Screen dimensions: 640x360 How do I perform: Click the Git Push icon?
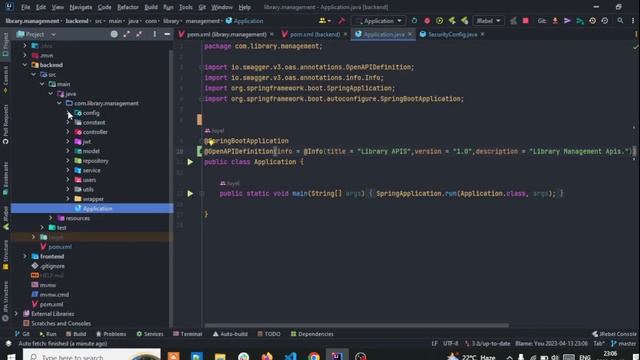(580, 21)
